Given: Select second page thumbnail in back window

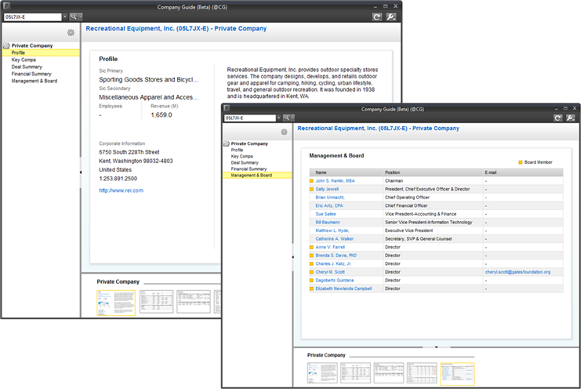Looking at the screenshot, I should (x=156, y=302).
